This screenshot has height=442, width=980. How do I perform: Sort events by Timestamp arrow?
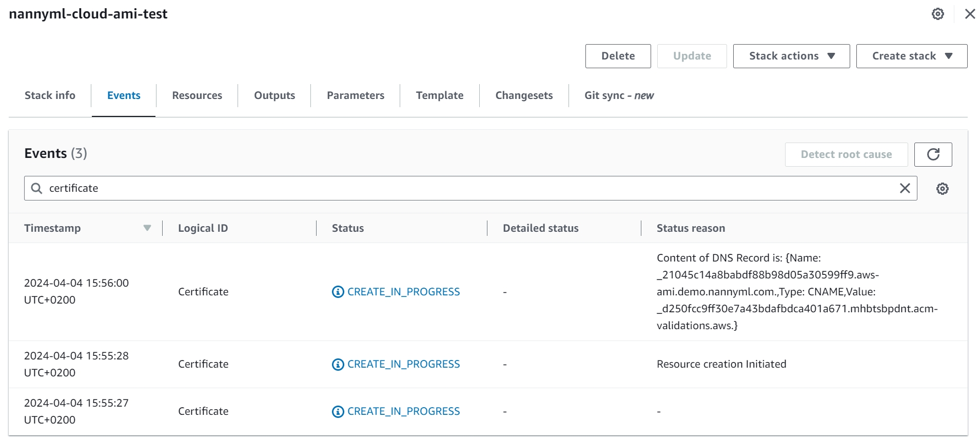click(x=147, y=228)
